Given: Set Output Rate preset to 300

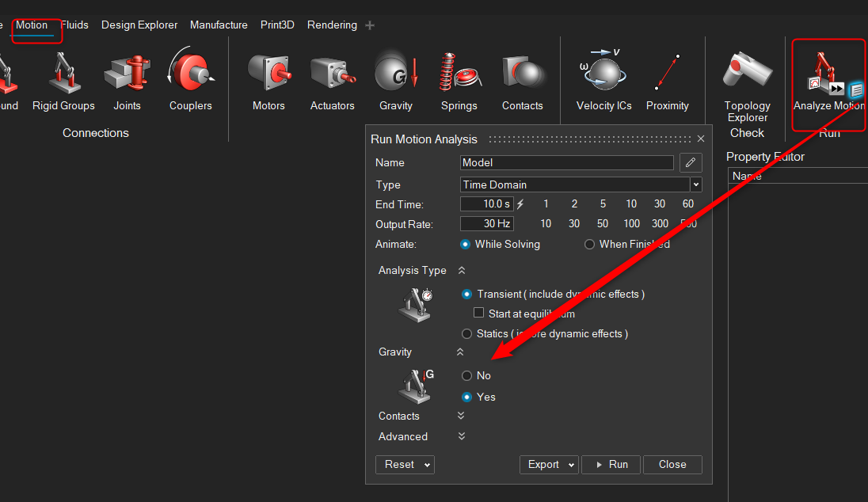Looking at the screenshot, I should coord(660,223).
